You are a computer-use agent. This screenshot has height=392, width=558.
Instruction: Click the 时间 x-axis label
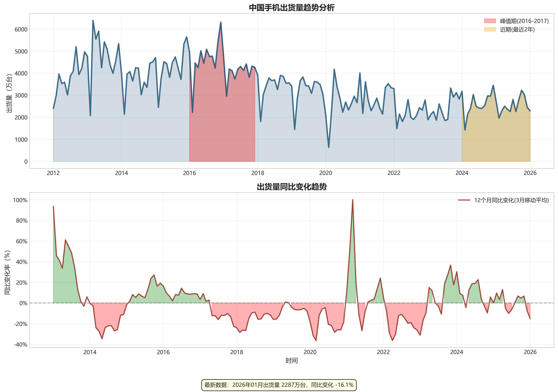tap(292, 361)
